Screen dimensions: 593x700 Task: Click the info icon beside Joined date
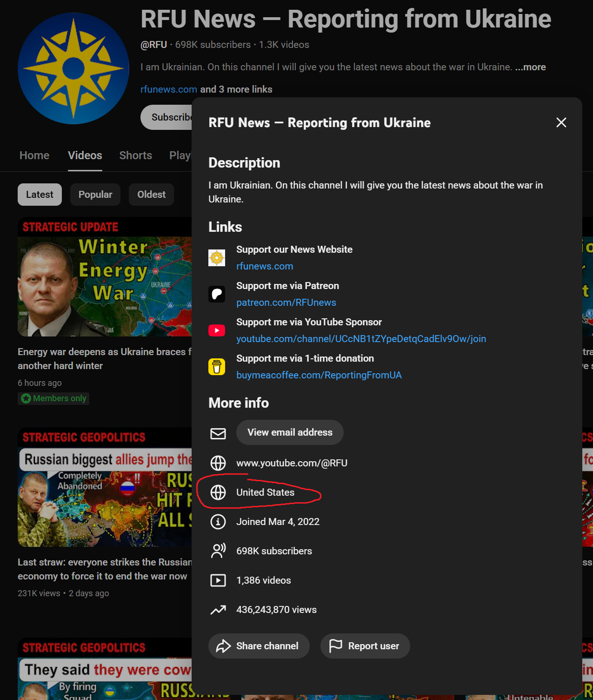(218, 522)
